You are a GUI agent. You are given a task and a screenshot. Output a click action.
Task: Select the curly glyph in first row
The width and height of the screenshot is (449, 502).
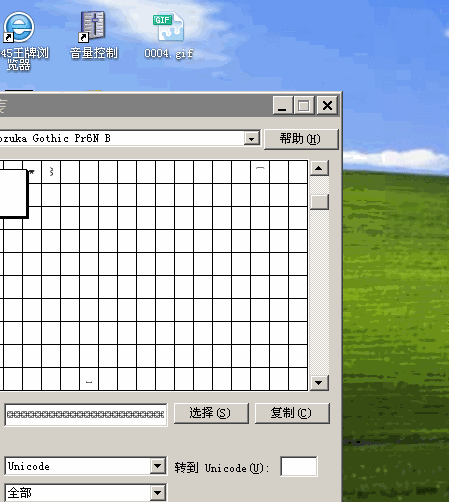[51, 172]
